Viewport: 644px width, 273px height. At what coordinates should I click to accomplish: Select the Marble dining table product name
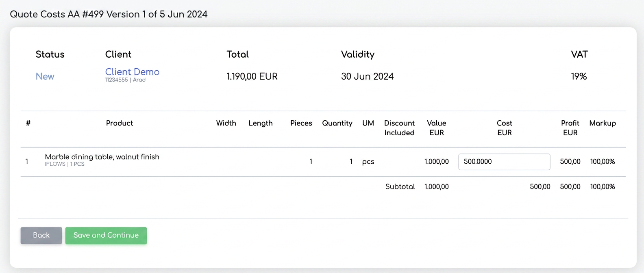coord(102,157)
